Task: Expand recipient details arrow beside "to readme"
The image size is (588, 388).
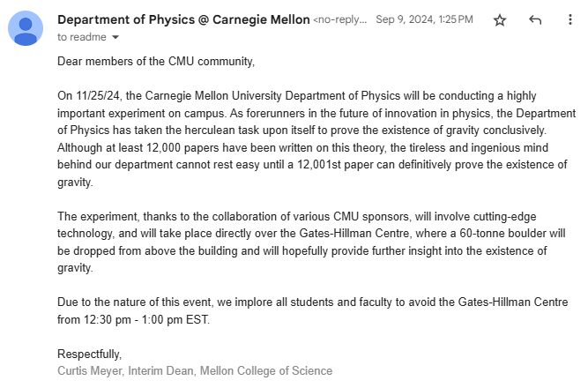Action: 115,38
